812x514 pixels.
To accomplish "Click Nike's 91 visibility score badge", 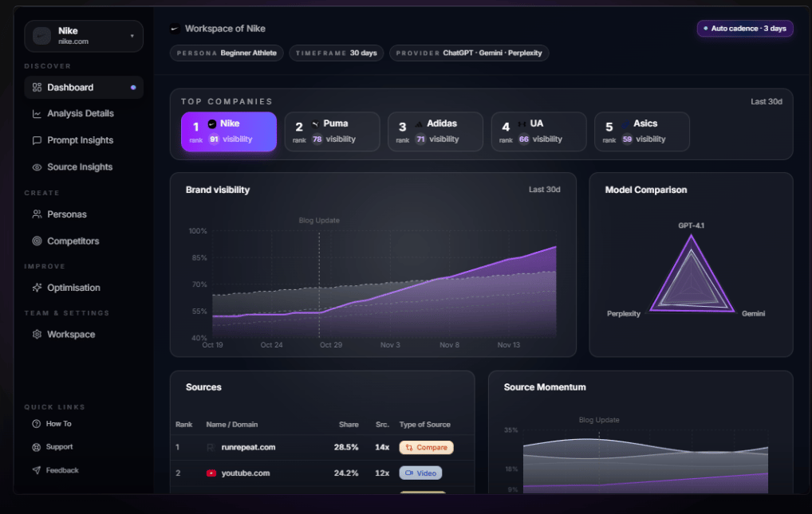I will (214, 139).
